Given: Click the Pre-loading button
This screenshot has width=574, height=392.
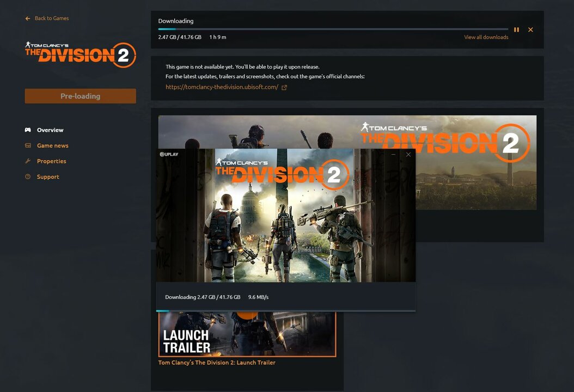Looking at the screenshot, I should [81, 96].
